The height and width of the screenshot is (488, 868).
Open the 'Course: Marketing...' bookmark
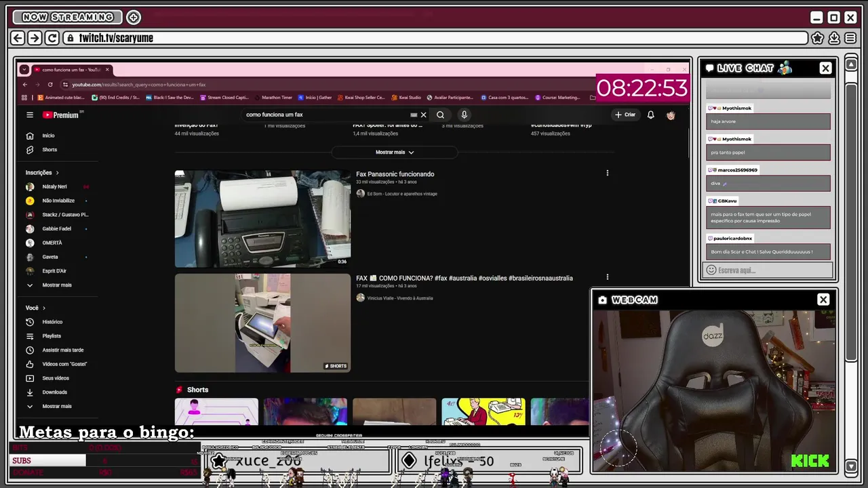(557, 98)
